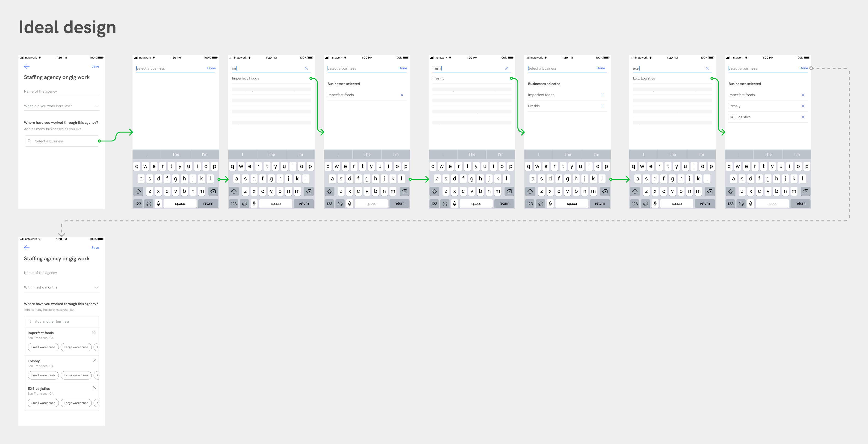Remove Imperfect foods from the two-business selected list
This screenshot has height=444, width=868.
tap(602, 95)
